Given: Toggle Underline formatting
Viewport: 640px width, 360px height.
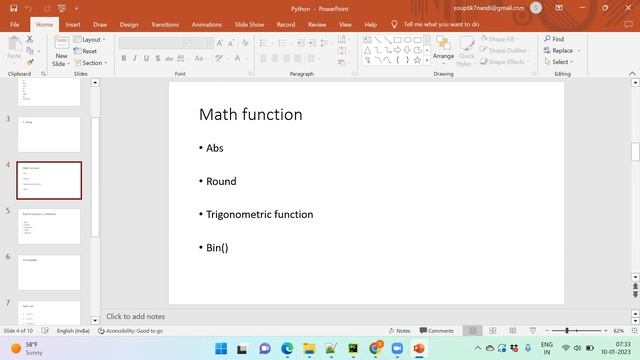Looking at the screenshot, I should (146, 58).
